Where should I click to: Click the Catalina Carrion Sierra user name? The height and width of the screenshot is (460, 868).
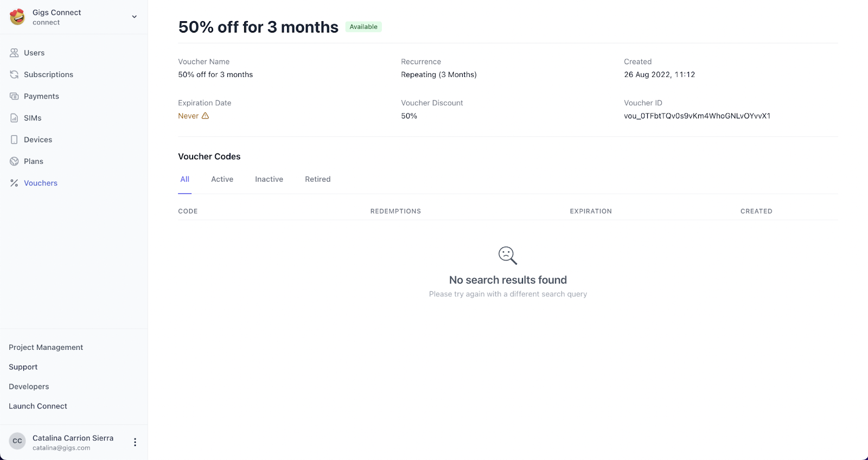click(x=73, y=438)
